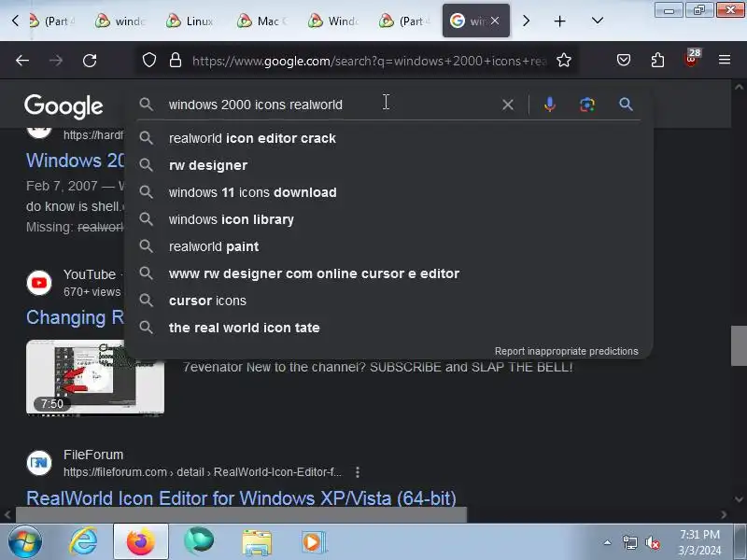Click the network tray icon
The height and width of the screenshot is (560, 747).
point(629,543)
